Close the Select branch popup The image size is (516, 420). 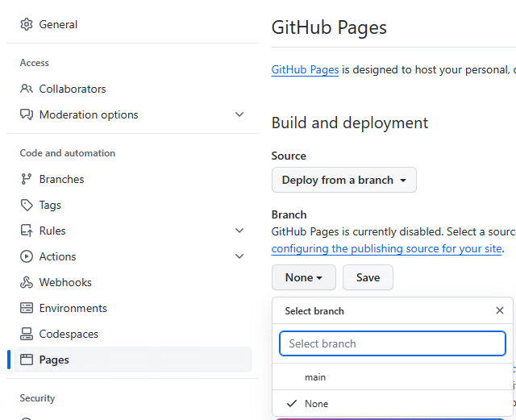tap(500, 310)
